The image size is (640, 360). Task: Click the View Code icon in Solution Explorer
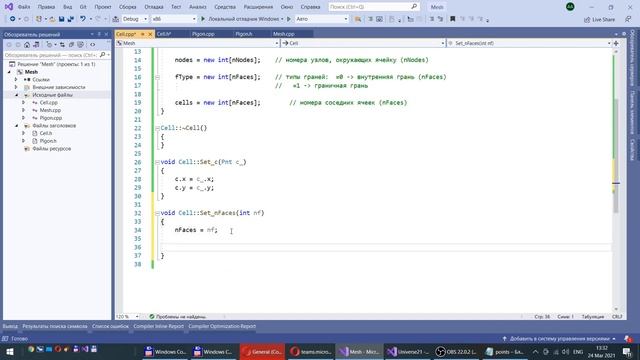click(x=93, y=45)
